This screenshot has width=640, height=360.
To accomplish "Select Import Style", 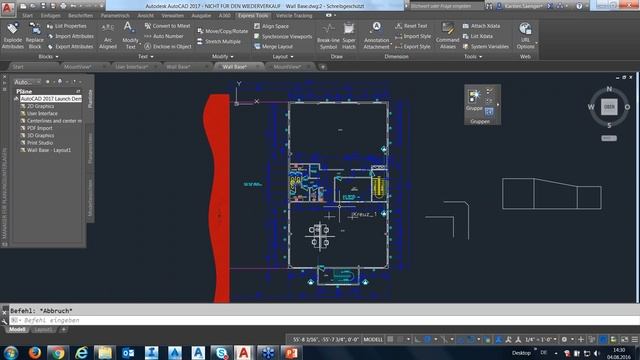I will pyautogui.click(x=413, y=36).
